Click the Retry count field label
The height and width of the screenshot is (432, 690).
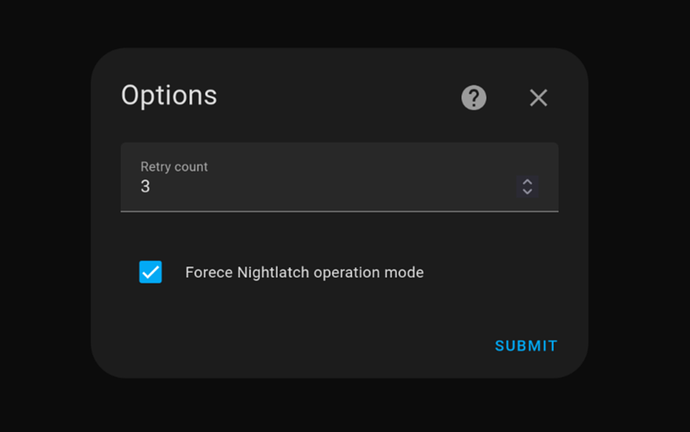(174, 167)
